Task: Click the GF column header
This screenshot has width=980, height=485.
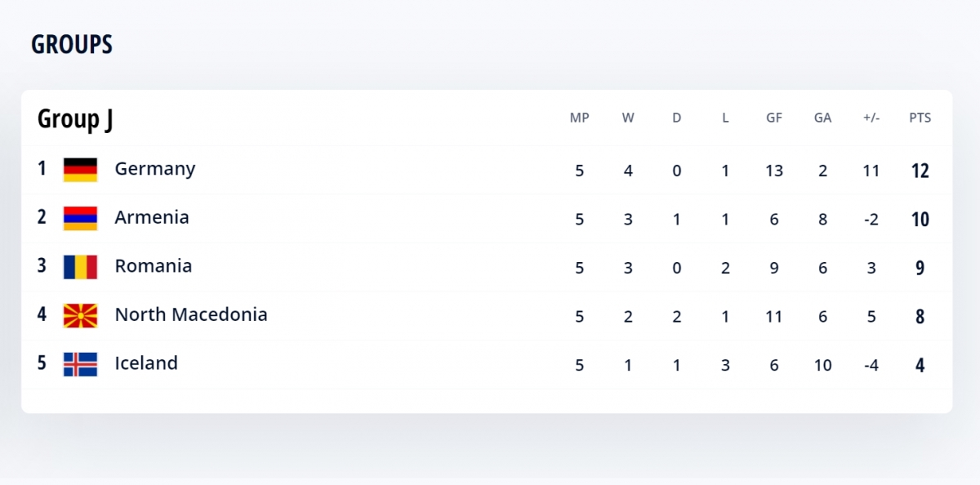Action: (x=774, y=118)
